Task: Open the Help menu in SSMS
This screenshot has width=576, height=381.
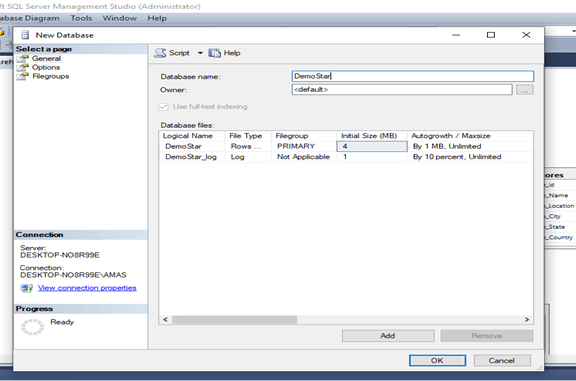Action: (x=157, y=18)
